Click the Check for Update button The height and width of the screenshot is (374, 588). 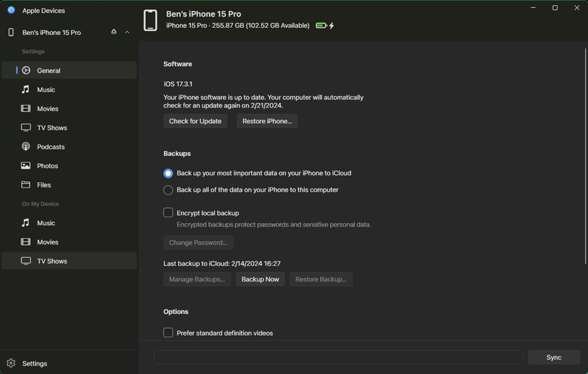click(x=195, y=121)
